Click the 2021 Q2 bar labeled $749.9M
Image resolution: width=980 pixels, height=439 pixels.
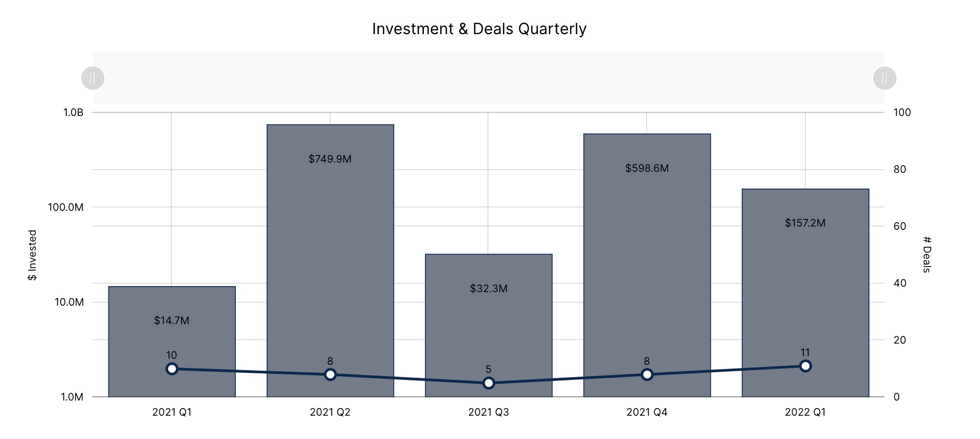[x=330, y=244]
